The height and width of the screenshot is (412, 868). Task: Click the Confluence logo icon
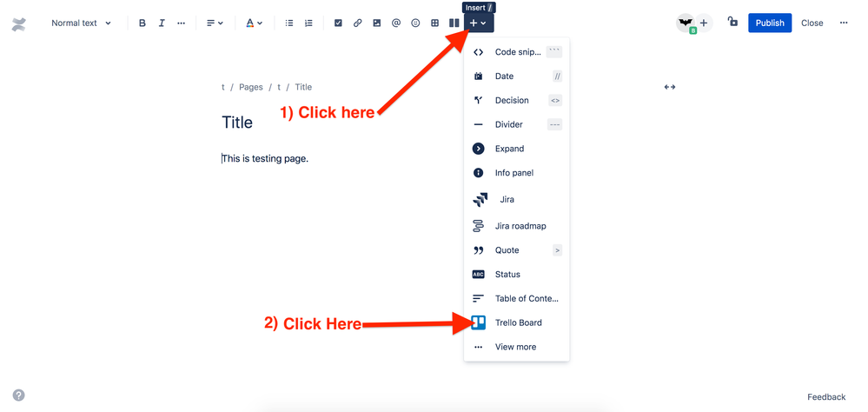[19, 23]
